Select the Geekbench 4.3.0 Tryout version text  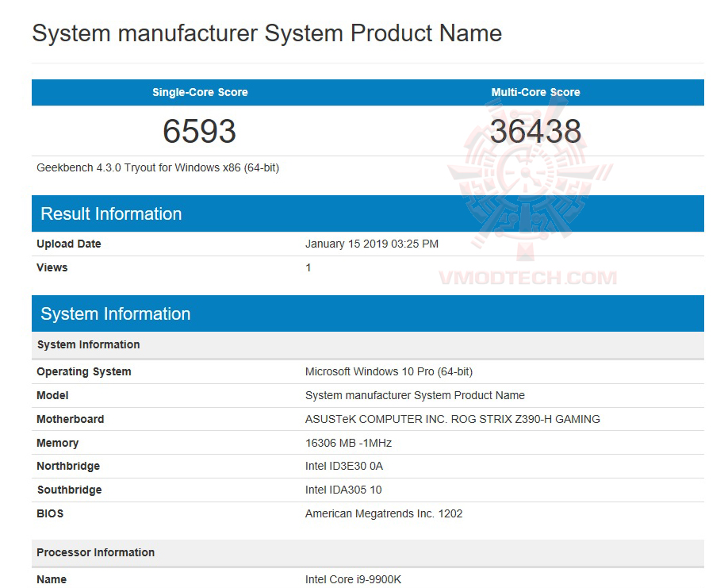tap(158, 167)
